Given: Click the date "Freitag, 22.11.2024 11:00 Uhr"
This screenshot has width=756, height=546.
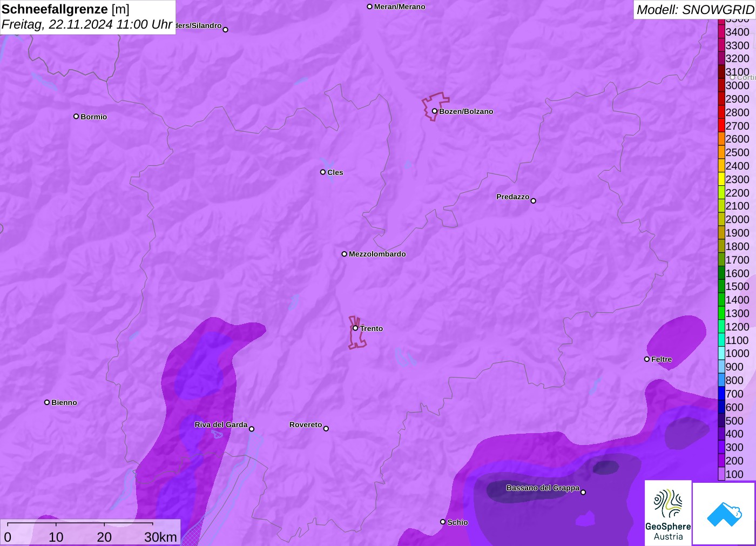Looking at the screenshot, I should pos(87,24).
